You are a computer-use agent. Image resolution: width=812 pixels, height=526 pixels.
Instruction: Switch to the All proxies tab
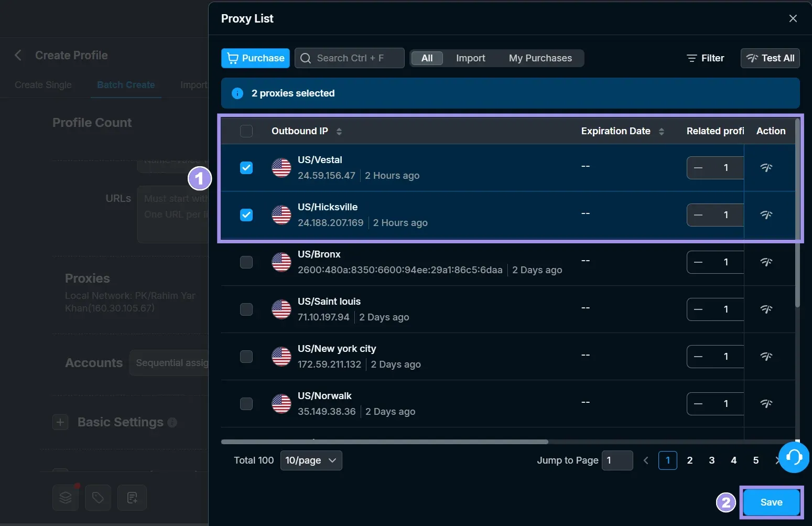427,58
